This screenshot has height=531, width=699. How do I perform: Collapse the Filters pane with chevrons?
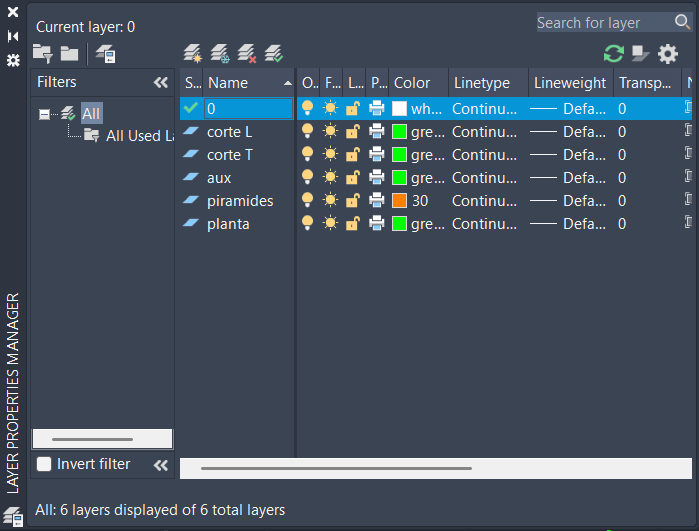pos(160,83)
